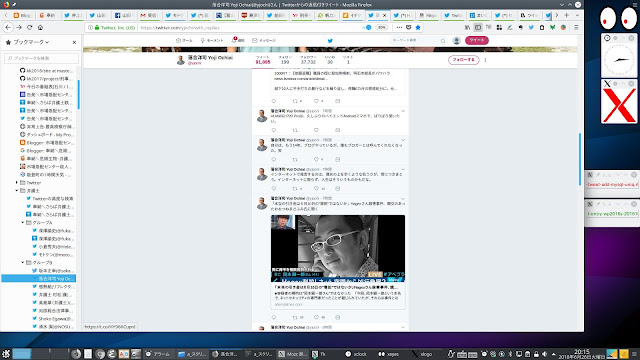The width and height of the screenshot is (640, 360).
Task: Switch to the Blogger first tab
Action: click(22, 15)
